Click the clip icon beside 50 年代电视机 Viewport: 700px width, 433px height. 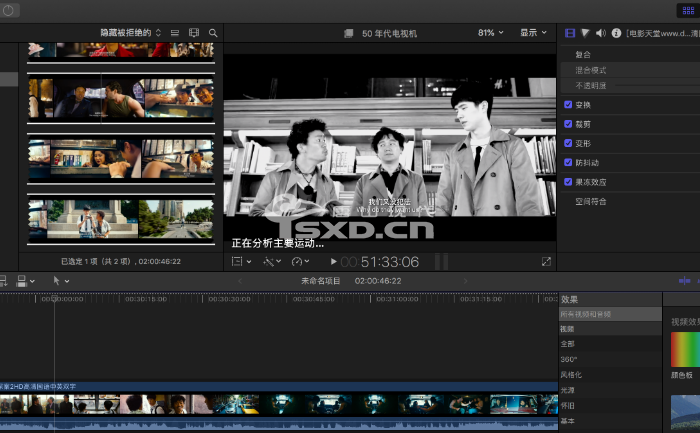349,33
